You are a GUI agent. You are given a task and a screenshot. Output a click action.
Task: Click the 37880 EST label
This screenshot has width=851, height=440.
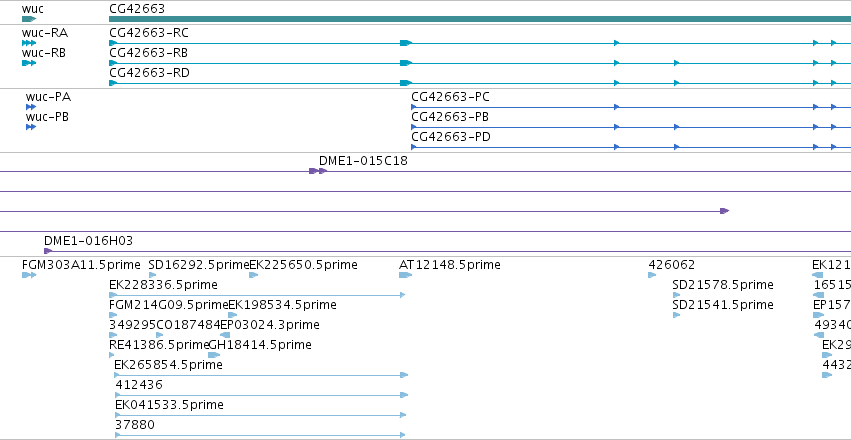[135, 425]
